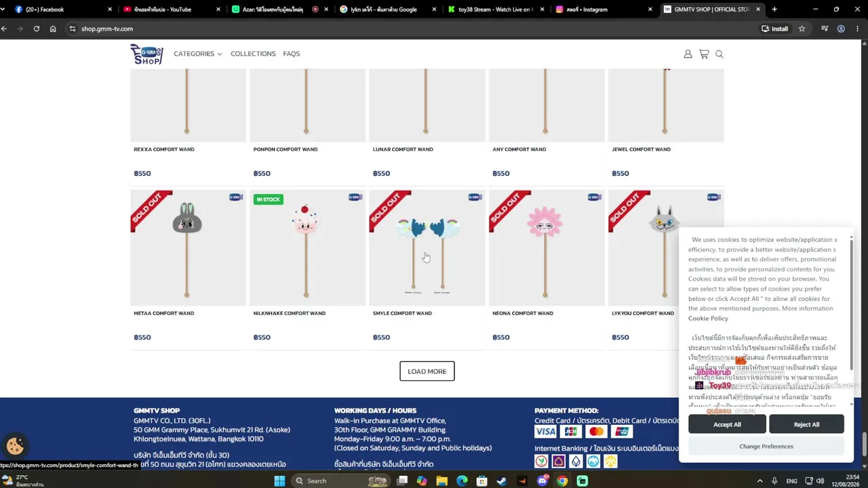868x488 pixels.
Task: Open the Metaa Comfort Wand product image
Action: pyautogui.click(x=188, y=248)
